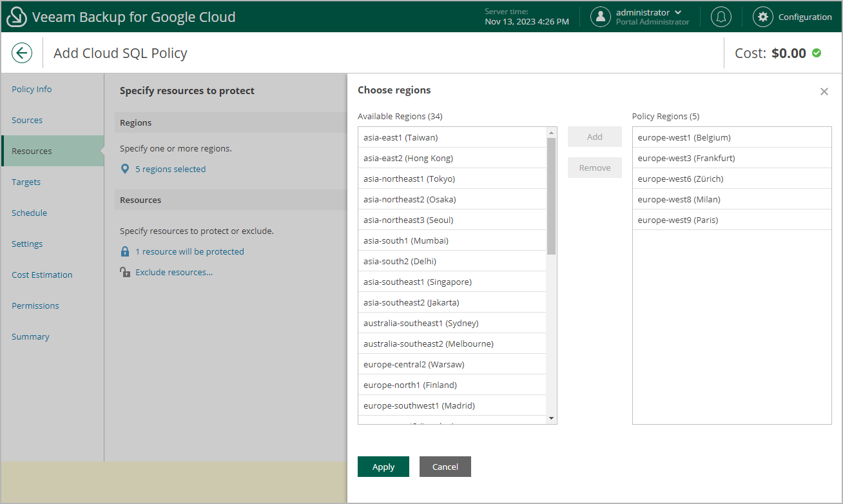843x504 pixels.
Task: Click the location pin icon
Action: click(x=126, y=169)
